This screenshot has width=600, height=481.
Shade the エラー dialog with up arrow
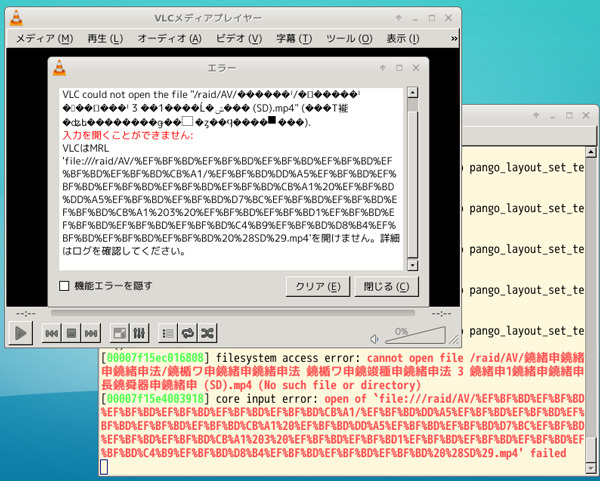tap(382, 68)
